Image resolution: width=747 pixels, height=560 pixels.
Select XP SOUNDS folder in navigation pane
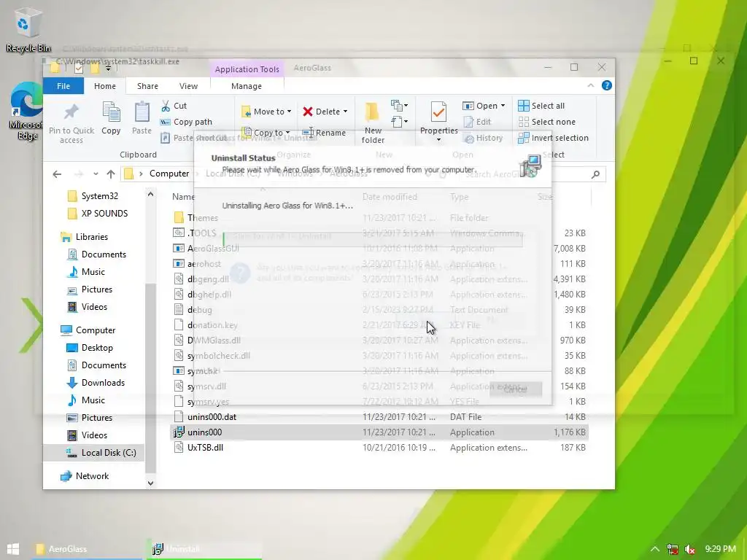coord(104,214)
